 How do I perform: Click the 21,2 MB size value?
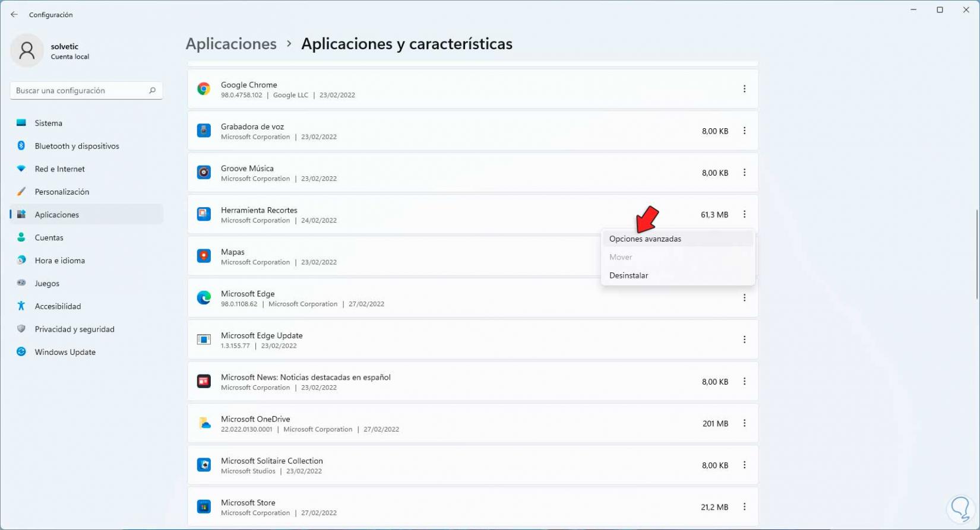715,507
